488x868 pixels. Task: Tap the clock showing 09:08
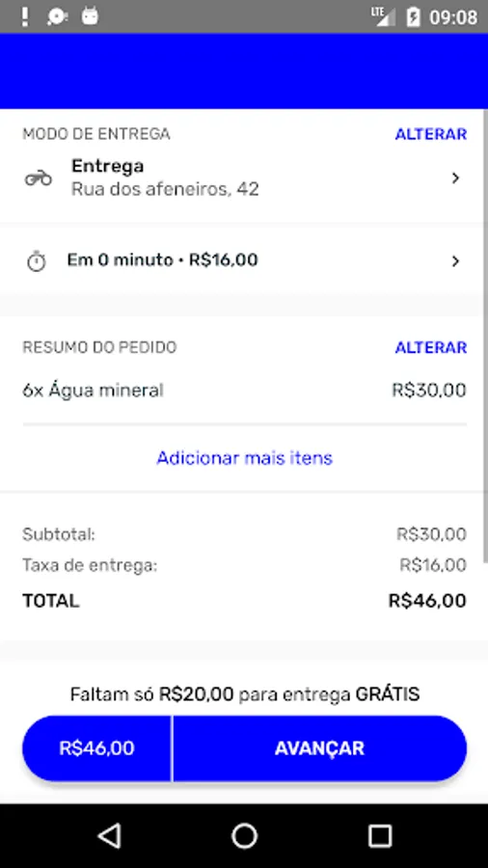tap(453, 17)
